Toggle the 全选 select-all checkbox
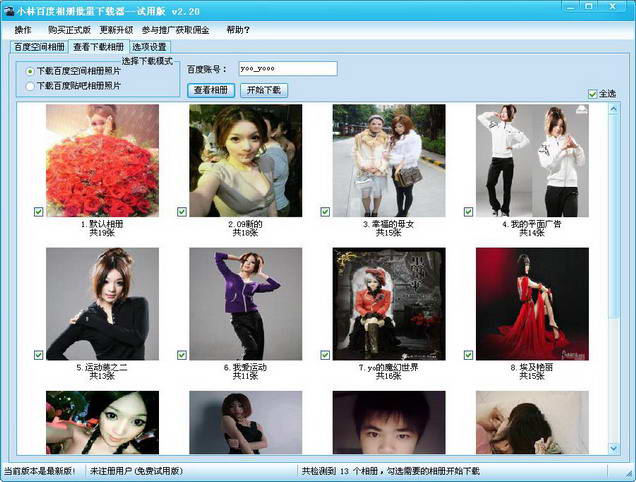The width and height of the screenshot is (636, 482). tap(593, 94)
